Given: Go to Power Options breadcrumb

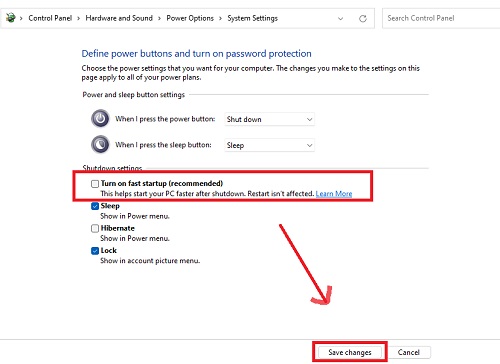Looking at the screenshot, I should click(x=190, y=18).
